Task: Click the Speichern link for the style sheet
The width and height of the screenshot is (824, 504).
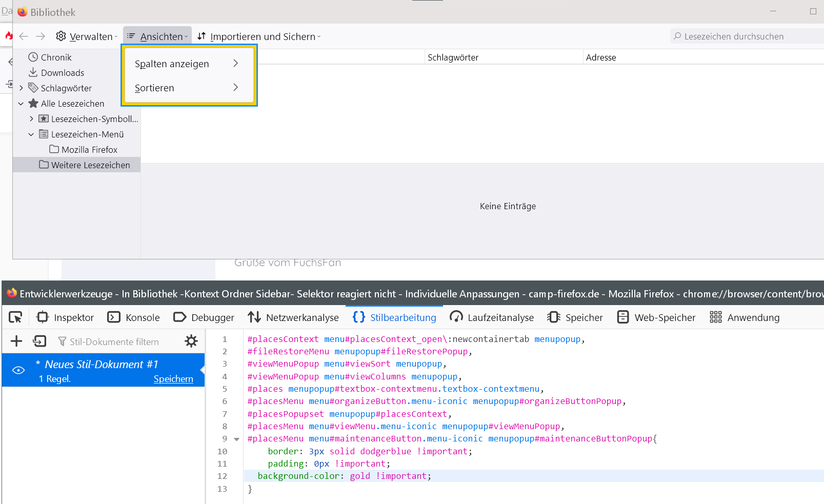Action: (173, 379)
